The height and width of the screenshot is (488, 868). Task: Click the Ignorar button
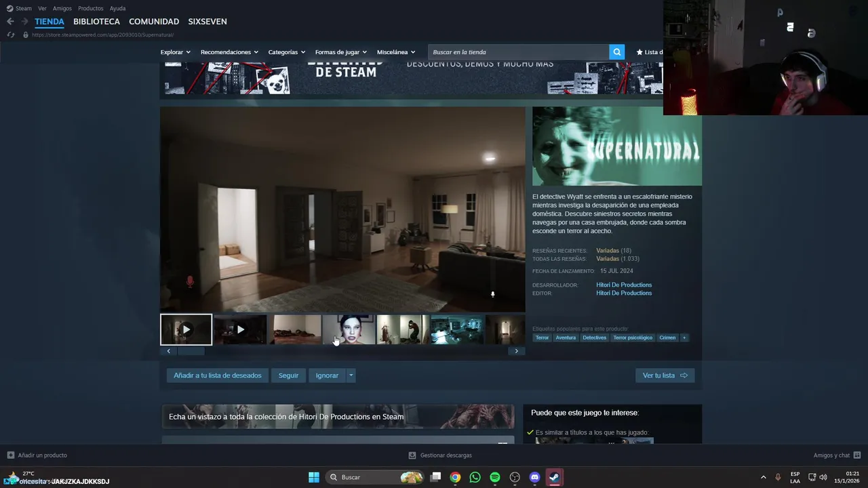click(327, 375)
